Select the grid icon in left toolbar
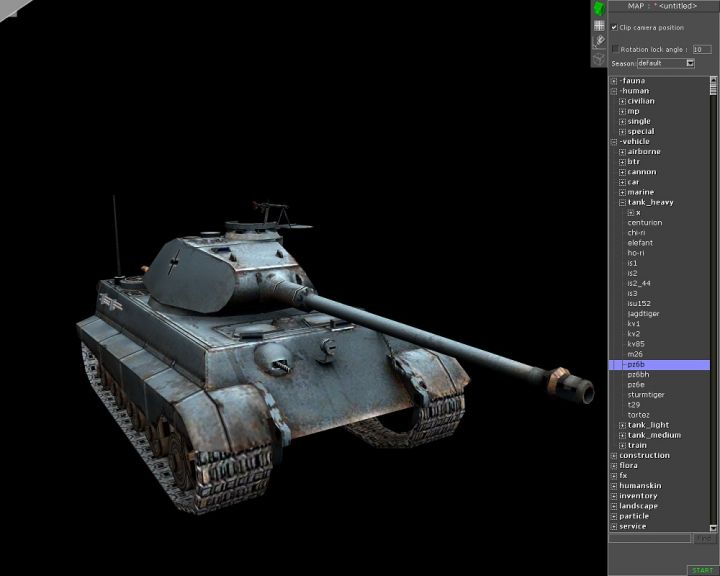This screenshot has height=576, width=720. 599,25
